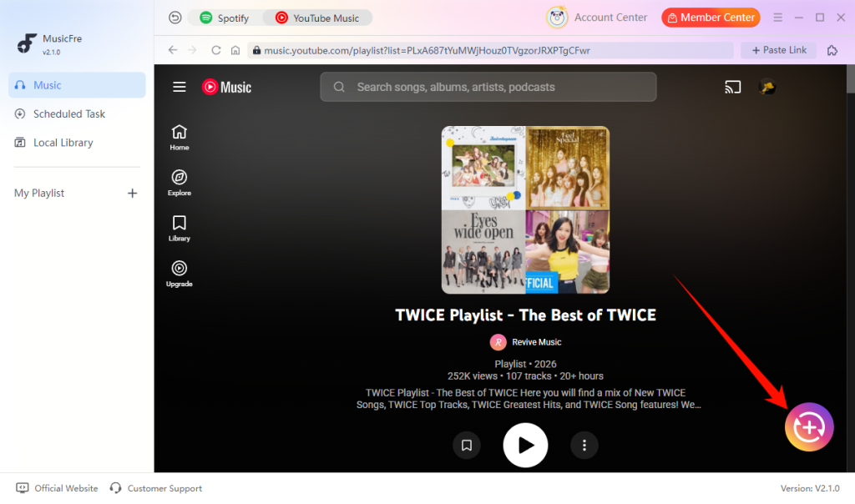The height and width of the screenshot is (504, 855).
Task: Open the Music section in sidebar
Action: click(77, 85)
